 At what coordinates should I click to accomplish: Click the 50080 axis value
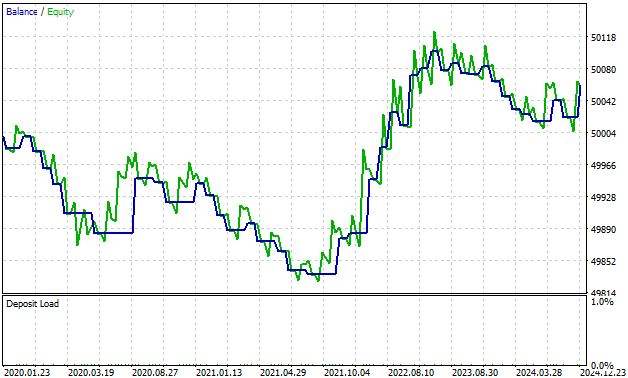604,70
